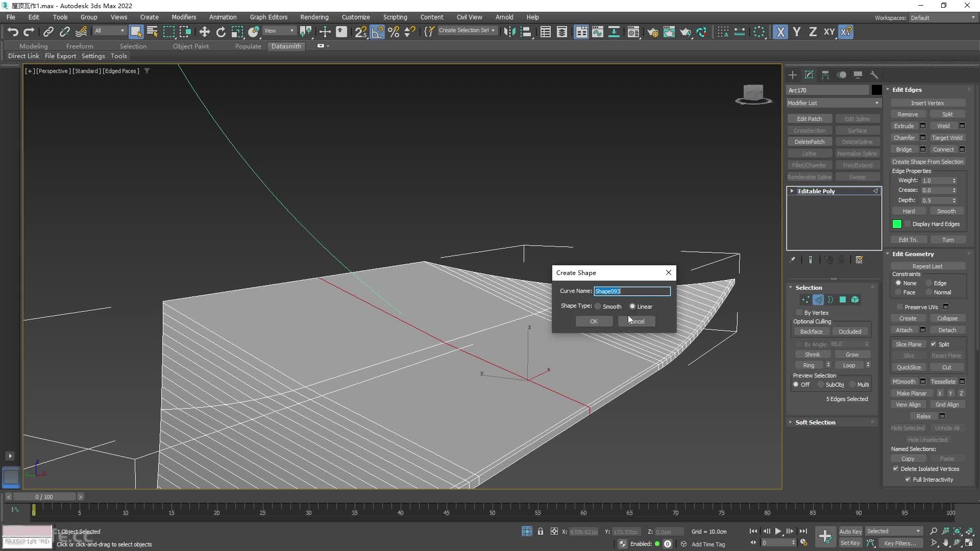This screenshot has height=551, width=980.
Task: Collapse the Edit Geometry rollout
Action: coord(913,254)
